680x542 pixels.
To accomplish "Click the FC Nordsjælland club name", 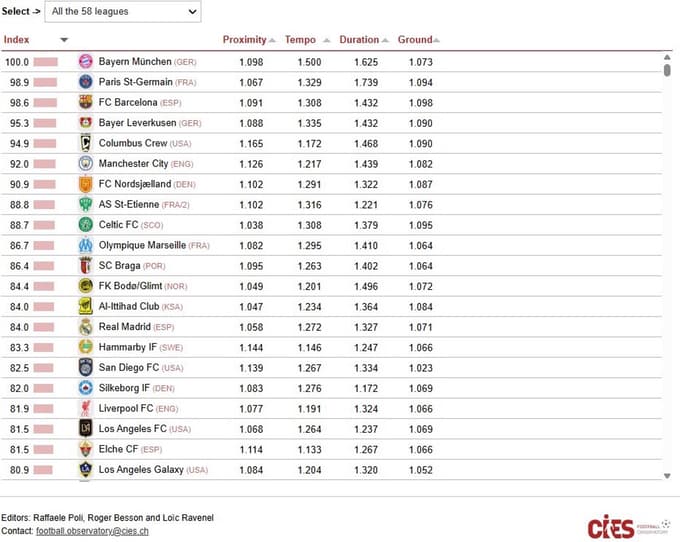I will tap(134, 184).
